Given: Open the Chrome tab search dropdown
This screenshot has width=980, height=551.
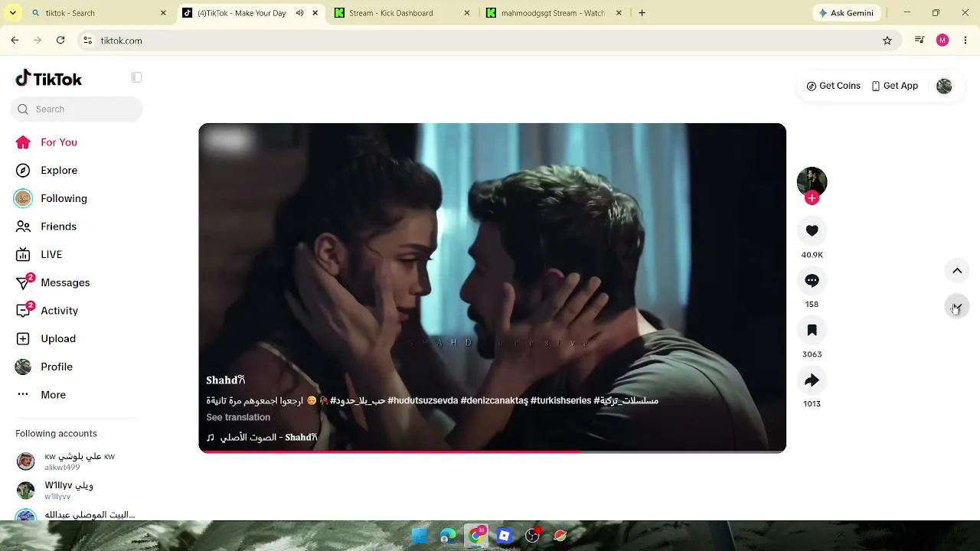Looking at the screenshot, I should pyautogui.click(x=12, y=13).
